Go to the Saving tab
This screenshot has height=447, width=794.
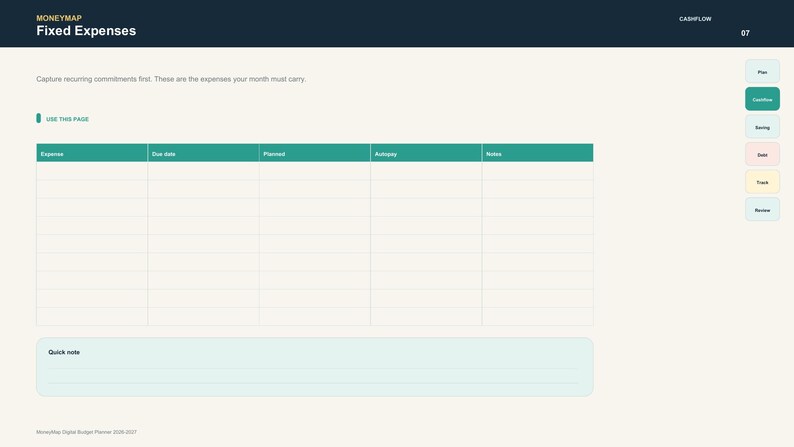click(762, 127)
